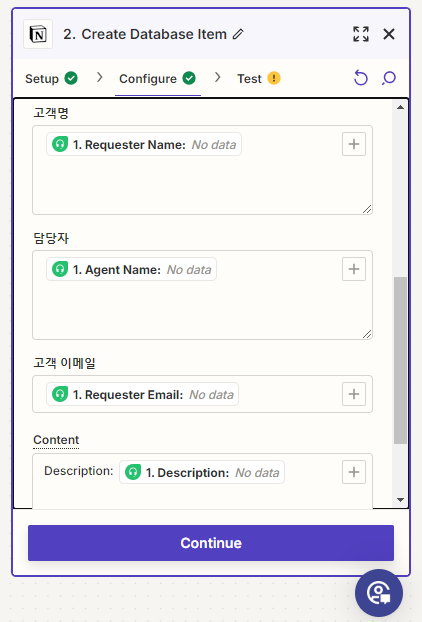
Task: Open the help chat bubble icon
Action: [x=379, y=593]
